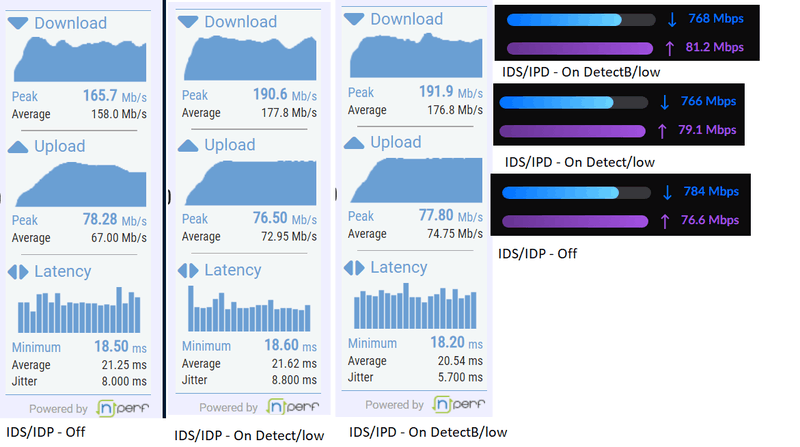Screen dimensions: 800x447
Task: Click the 176.8 Mb/s average download value
Action: [455, 110]
